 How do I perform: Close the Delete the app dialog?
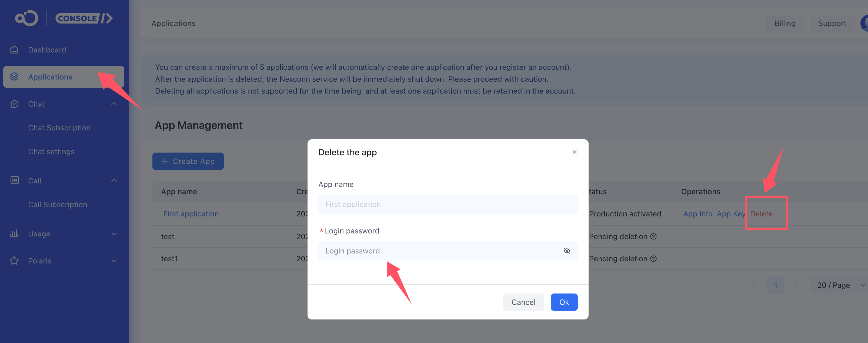[574, 152]
